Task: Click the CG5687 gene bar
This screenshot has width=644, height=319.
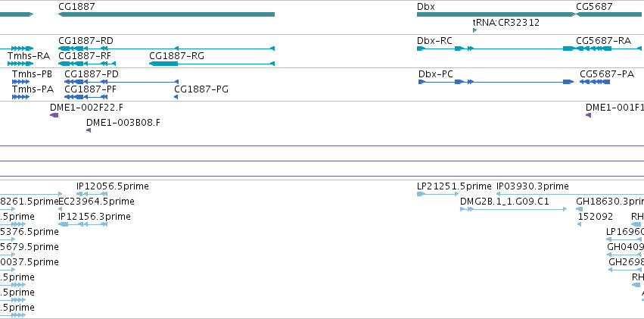Action: click(608, 14)
